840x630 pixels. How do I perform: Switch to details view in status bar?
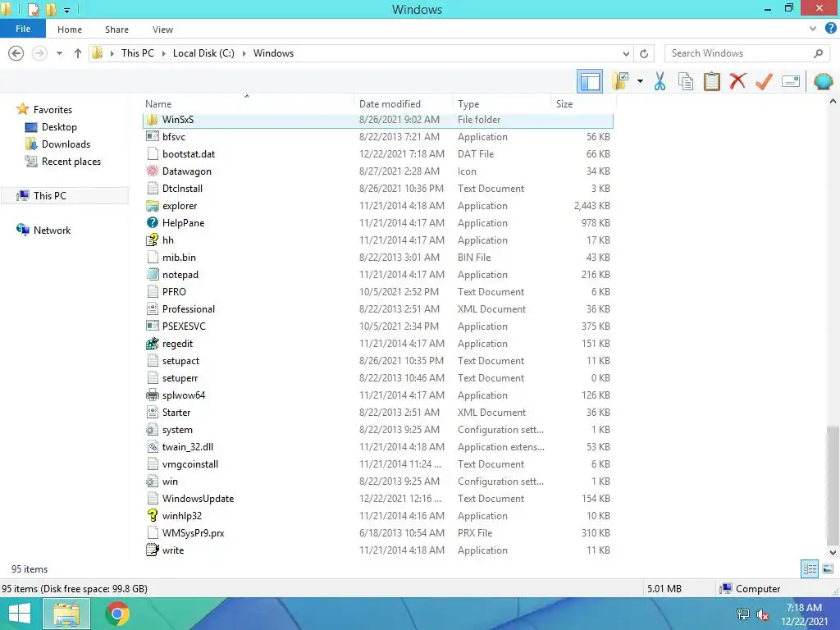[x=810, y=569]
